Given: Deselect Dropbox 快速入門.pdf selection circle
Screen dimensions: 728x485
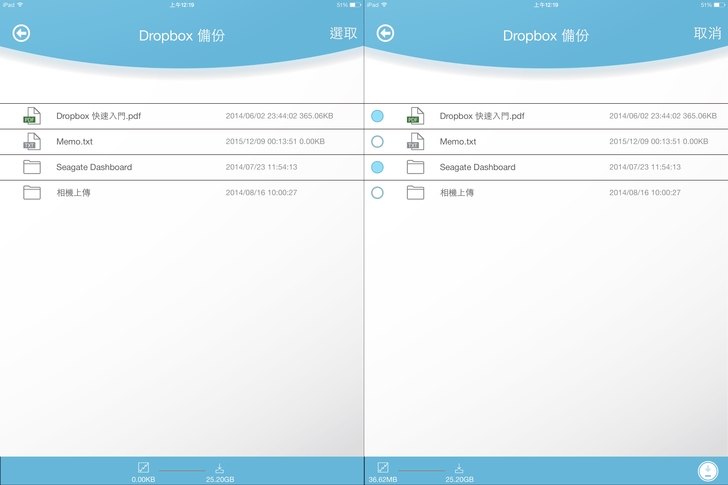Looking at the screenshot, I should click(377, 116).
